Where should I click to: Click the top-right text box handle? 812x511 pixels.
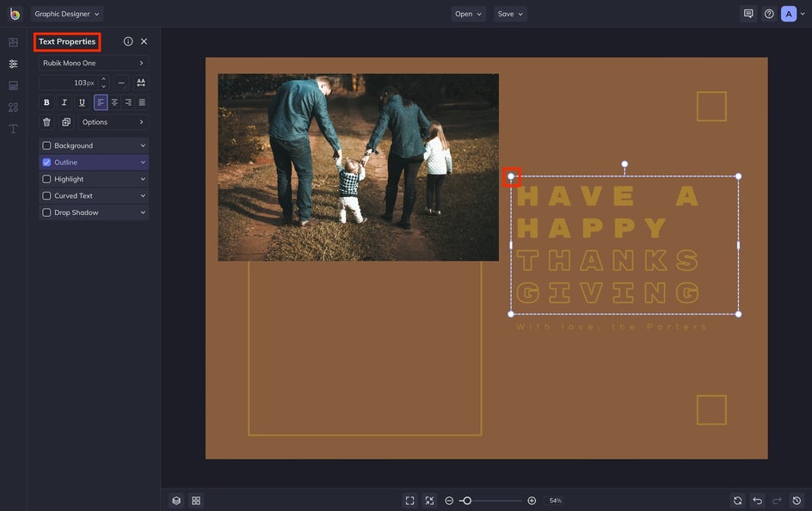(x=739, y=176)
